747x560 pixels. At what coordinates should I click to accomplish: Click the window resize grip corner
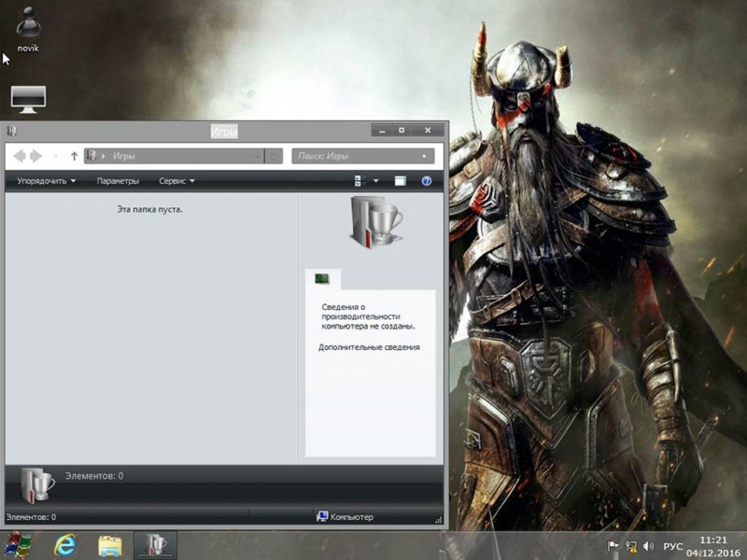(x=439, y=520)
